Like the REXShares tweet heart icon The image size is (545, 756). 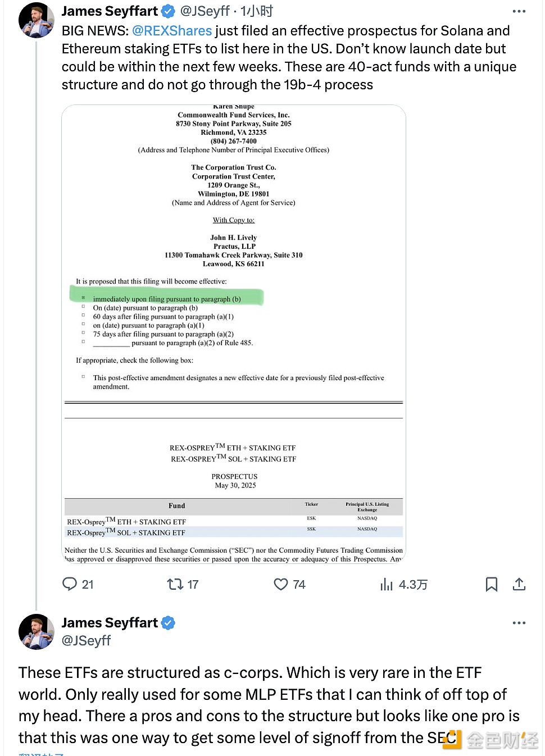[x=281, y=584]
